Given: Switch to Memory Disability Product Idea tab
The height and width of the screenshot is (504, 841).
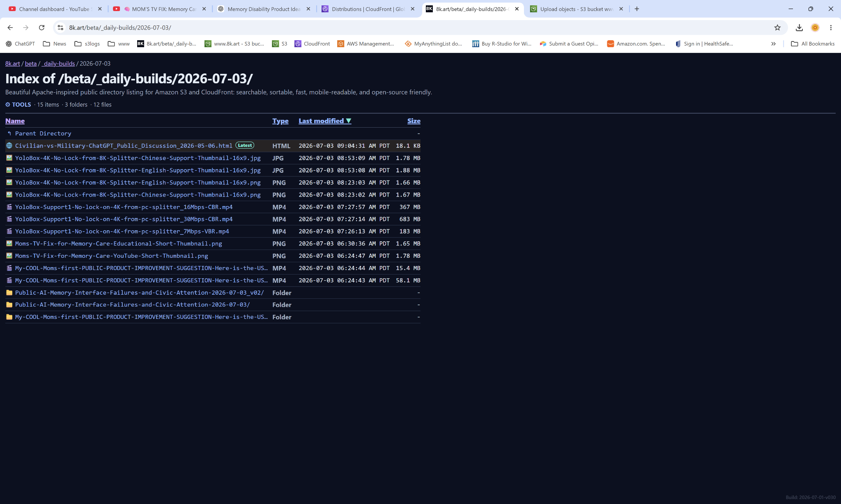Looking at the screenshot, I should coord(263,9).
